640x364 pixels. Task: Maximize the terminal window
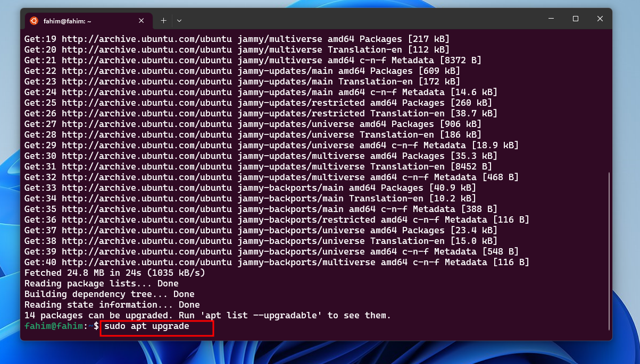tap(575, 19)
